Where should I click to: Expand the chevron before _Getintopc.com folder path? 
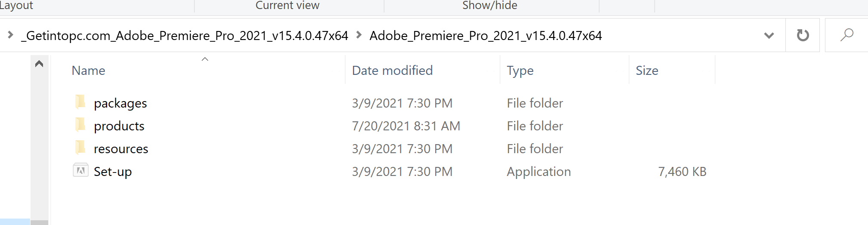pos(10,35)
